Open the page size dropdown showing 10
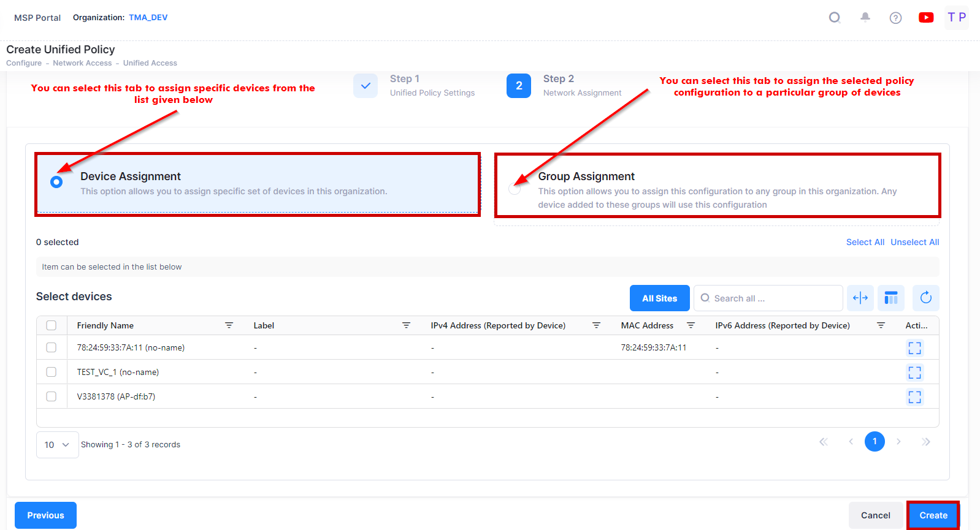980x530 pixels. [x=57, y=445]
